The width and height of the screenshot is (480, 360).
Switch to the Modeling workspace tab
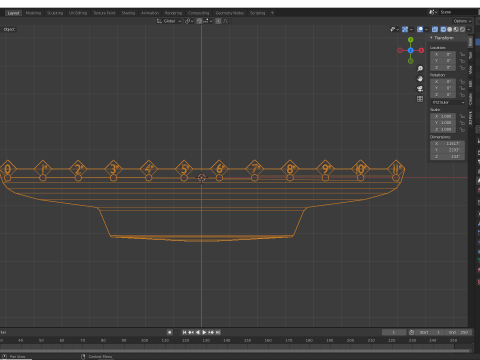[x=33, y=13]
